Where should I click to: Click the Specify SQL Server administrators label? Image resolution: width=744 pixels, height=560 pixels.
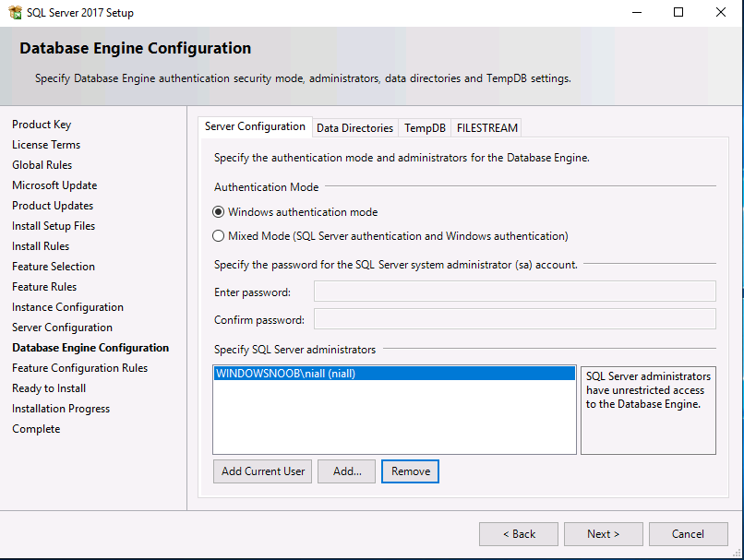click(294, 350)
